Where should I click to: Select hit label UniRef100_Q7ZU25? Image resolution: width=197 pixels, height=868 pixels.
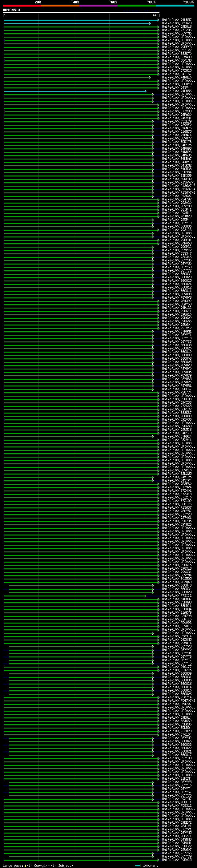pos(177,71)
